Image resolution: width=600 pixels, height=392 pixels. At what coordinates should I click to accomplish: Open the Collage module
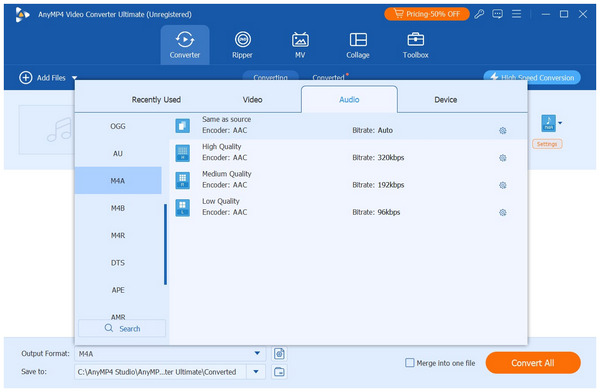pyautogui.click(x=358, y=45)
